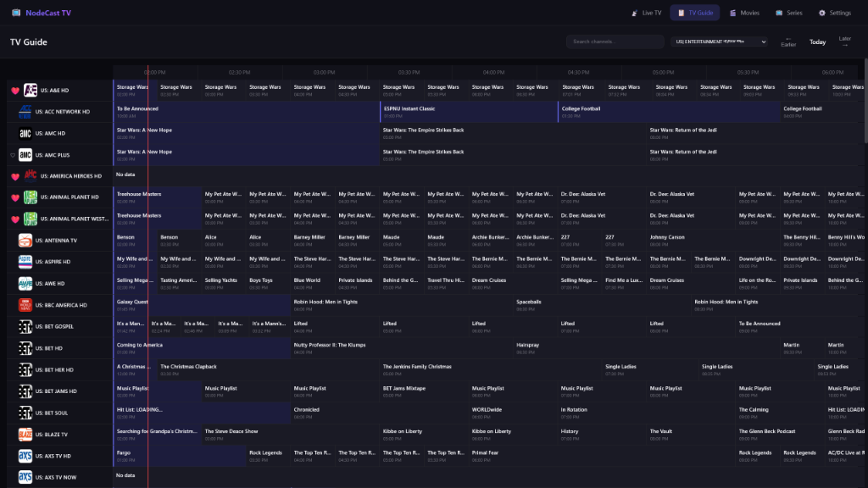Select the first College Football on ACC Network
Screen dimensions: 868x488
pyautogui.click(x=669, y=112)
